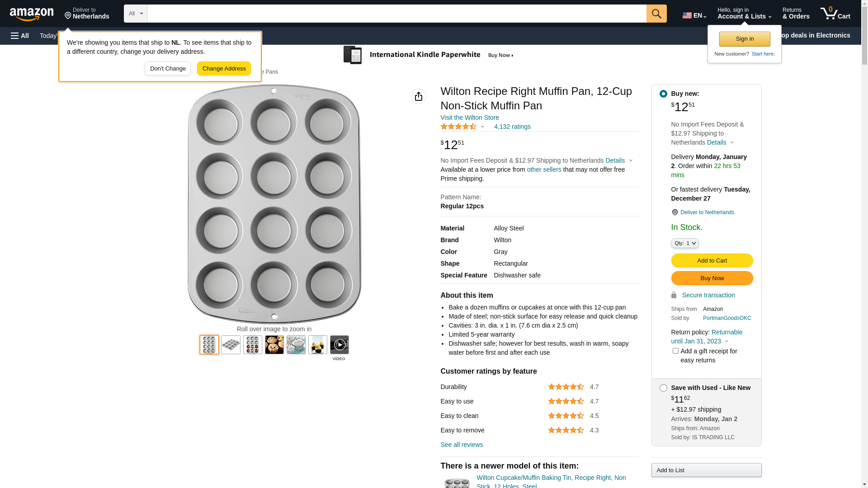Expand the star rating popover arrow
This screenshot has height=488, width=868.
tap(482, 127)
